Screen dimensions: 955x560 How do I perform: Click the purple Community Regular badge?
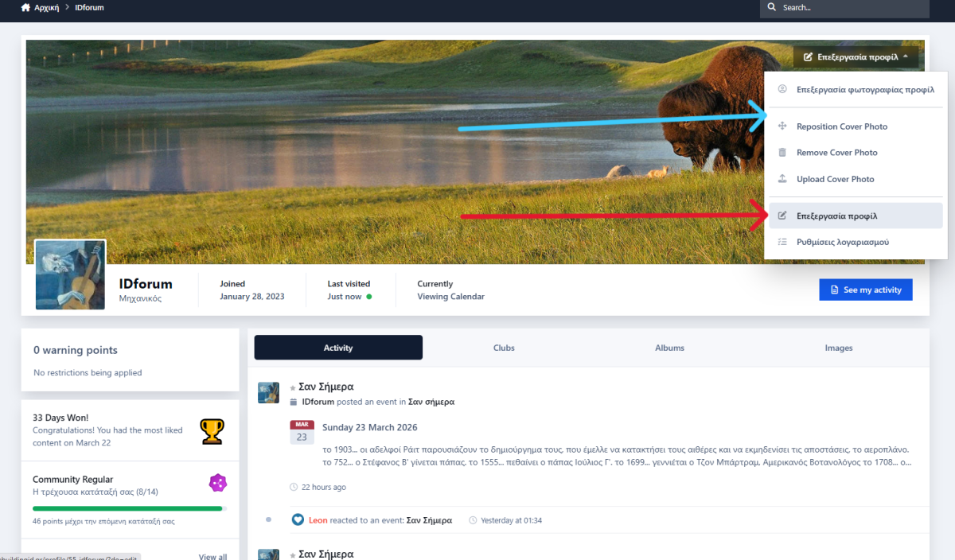pos(217,483)
